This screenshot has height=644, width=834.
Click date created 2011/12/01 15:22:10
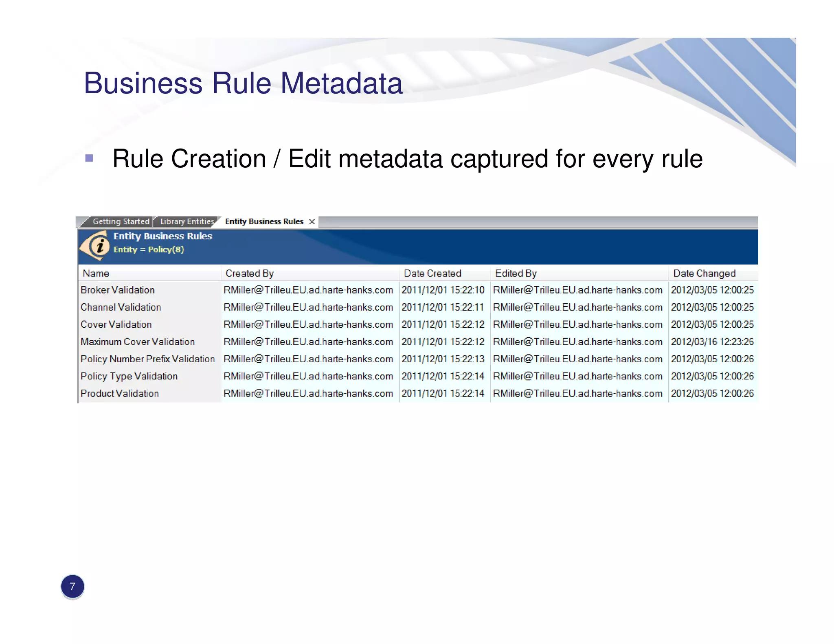coord(443,290)
